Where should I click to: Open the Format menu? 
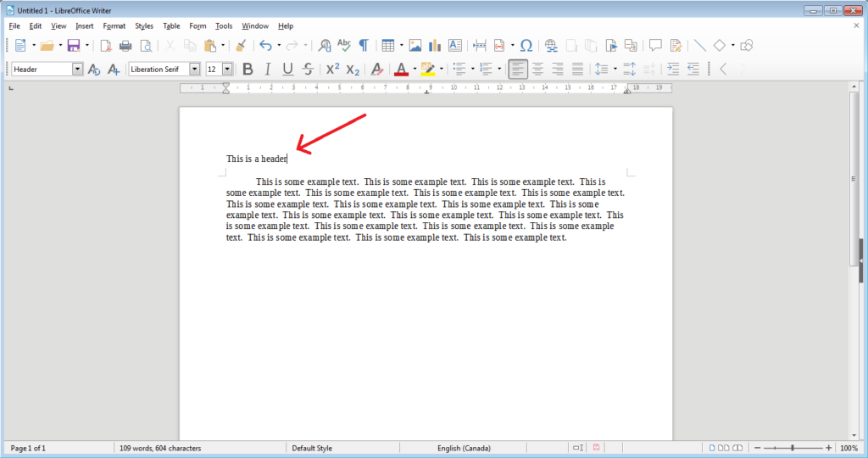[x=114, y=26]
